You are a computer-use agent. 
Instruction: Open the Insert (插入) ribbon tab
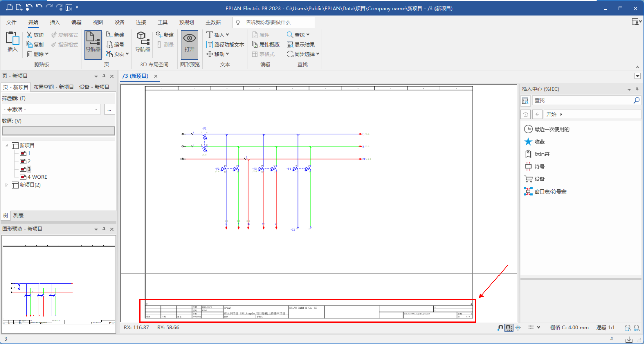(55, 22)
